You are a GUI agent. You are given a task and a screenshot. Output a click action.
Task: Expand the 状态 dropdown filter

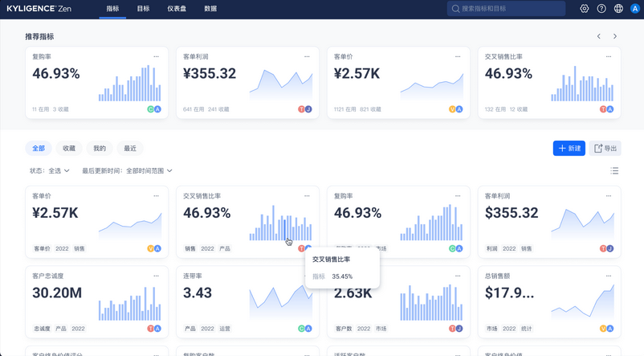pos(50,171)
